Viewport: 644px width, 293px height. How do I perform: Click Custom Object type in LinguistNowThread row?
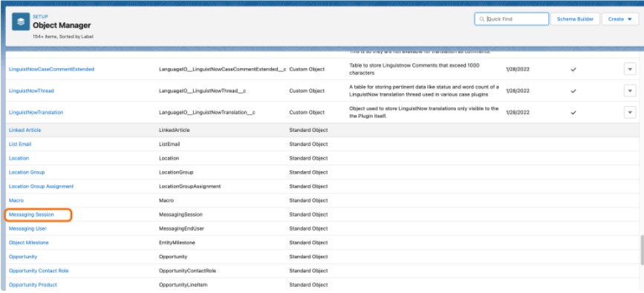(x=307, y=90)
